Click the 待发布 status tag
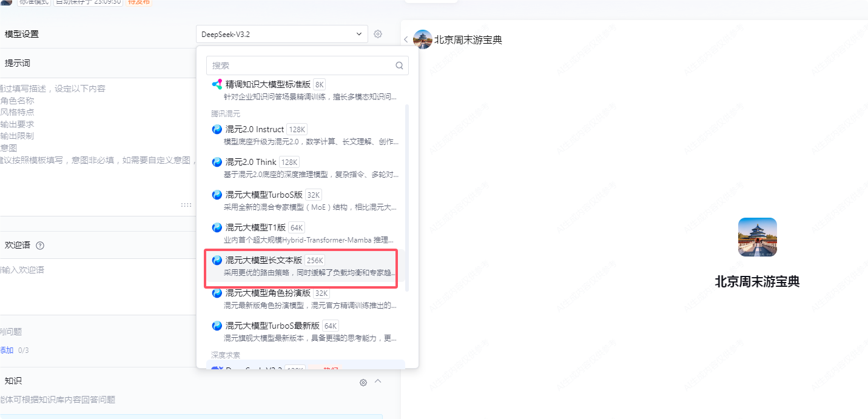The height and width of the screenshot is (419, 868). point(139,2)
